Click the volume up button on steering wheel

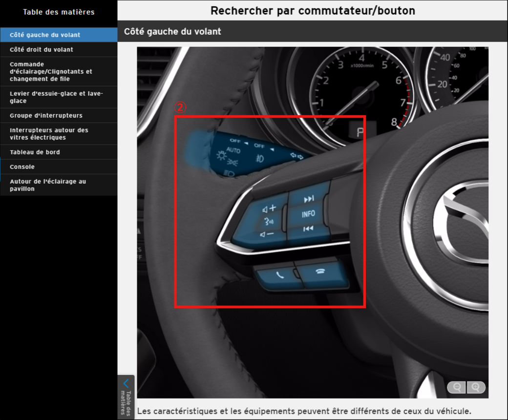268,209
